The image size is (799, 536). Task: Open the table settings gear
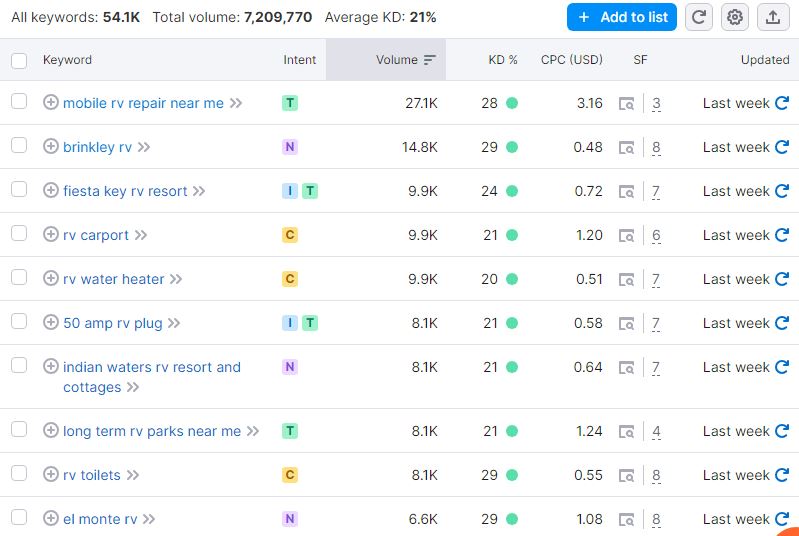coord(735,17)
